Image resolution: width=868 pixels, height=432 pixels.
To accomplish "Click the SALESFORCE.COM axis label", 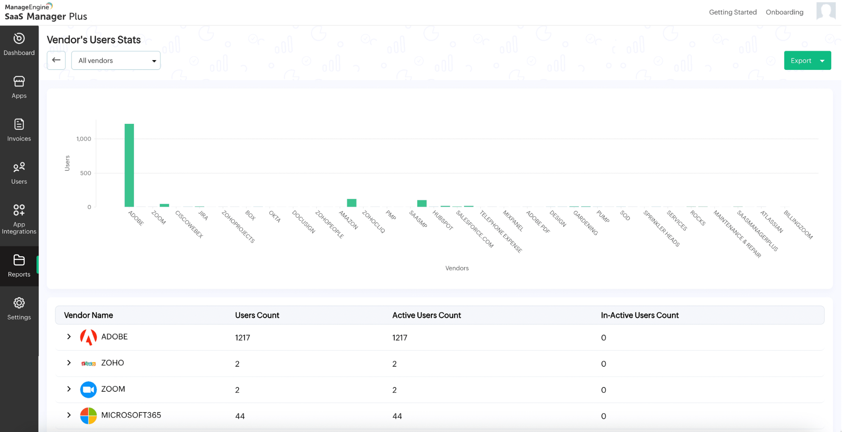I will pyautogui.click(x=475, y=229).
